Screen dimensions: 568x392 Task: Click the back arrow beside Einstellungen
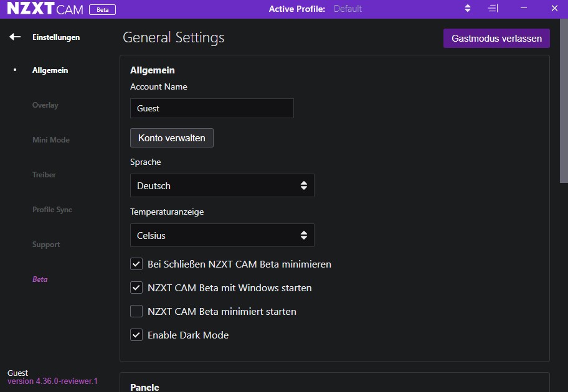[14, 37]
